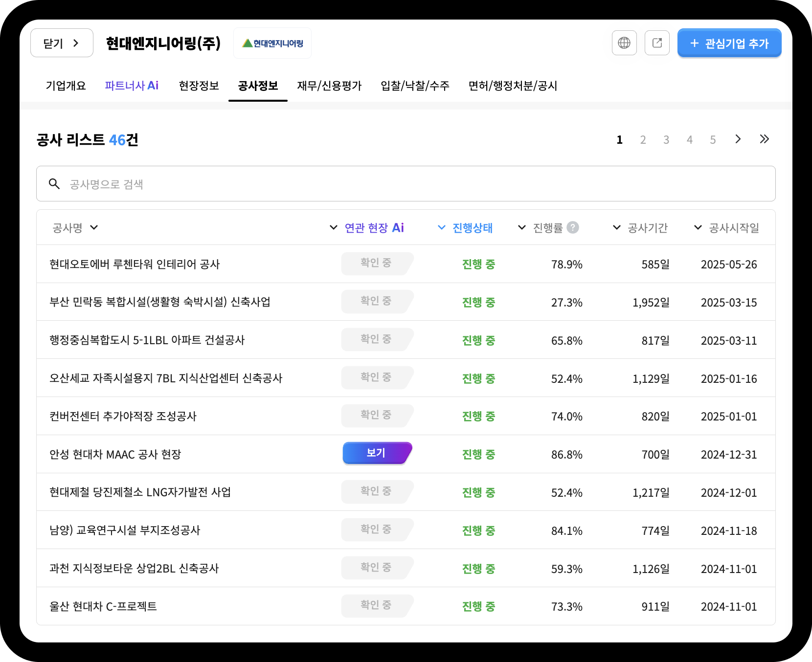Go to page 4
Screen dimensions: 812x662
click(x=690, y=140)
